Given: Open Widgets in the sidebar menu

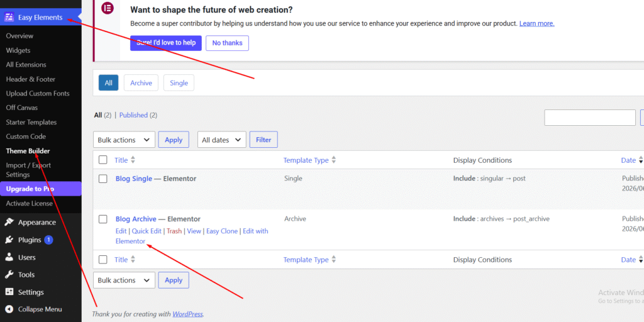Looking at the screenshot, I should tap(18, 50).
